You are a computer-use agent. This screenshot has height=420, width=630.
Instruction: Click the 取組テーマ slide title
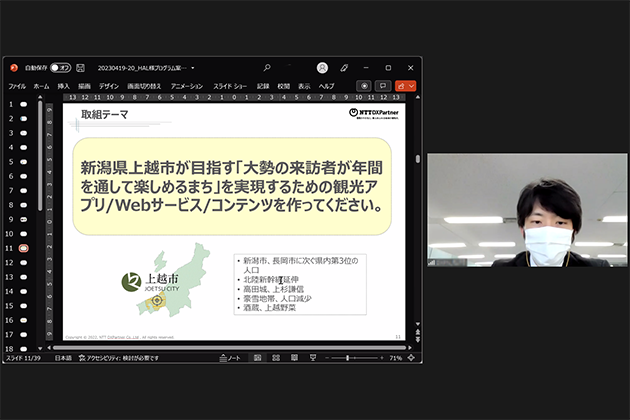(104, 115)
